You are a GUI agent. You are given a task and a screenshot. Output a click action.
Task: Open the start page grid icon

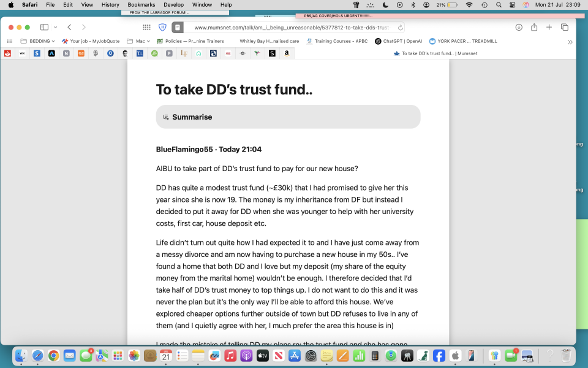point(146,28)
